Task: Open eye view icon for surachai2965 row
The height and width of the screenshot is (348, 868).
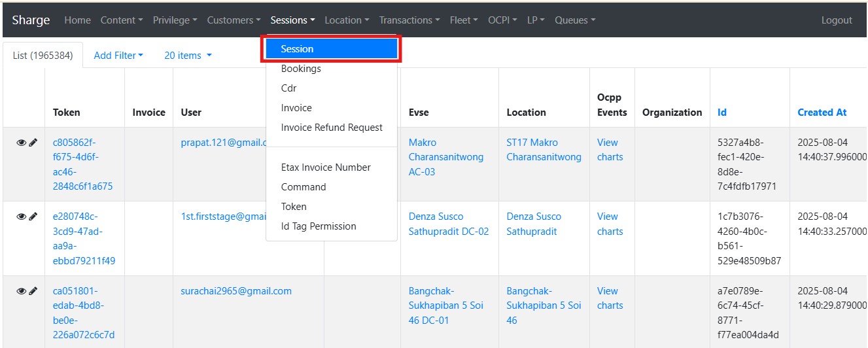Action: tap(21, 291)
